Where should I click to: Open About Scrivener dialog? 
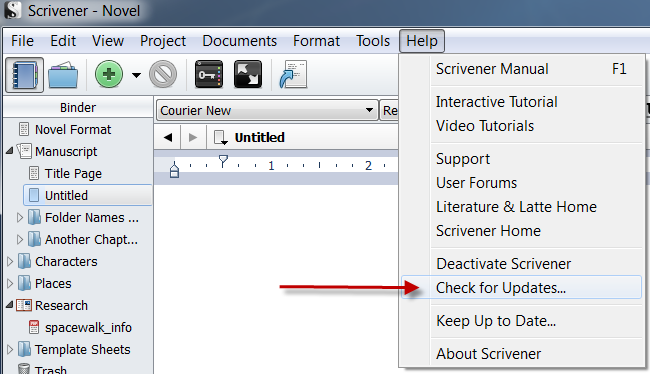click(x=521, y=354)
